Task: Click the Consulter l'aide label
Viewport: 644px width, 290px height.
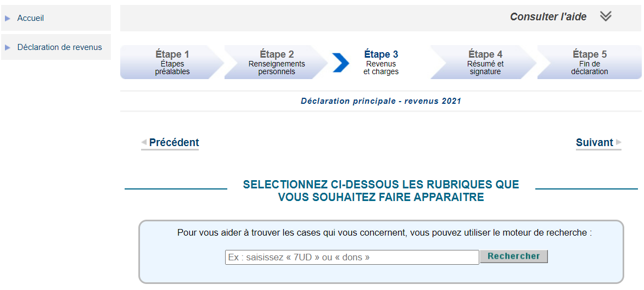Action: pos(548,17)
